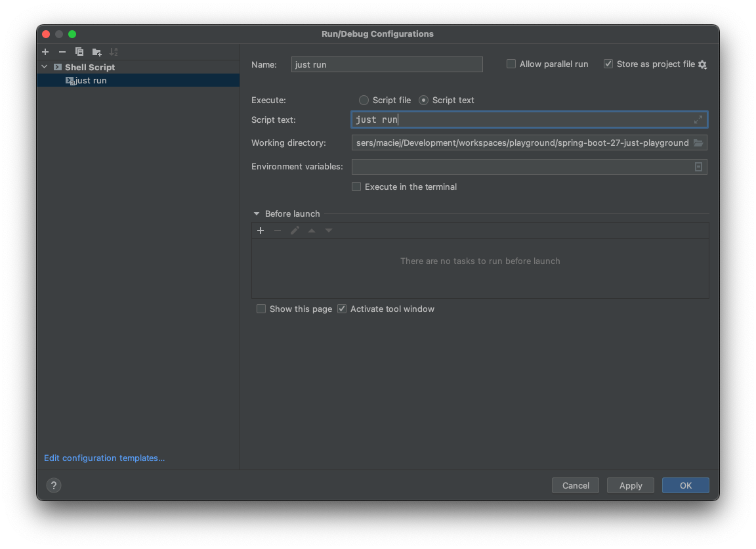Open the environment variables editor

(699, 167)
